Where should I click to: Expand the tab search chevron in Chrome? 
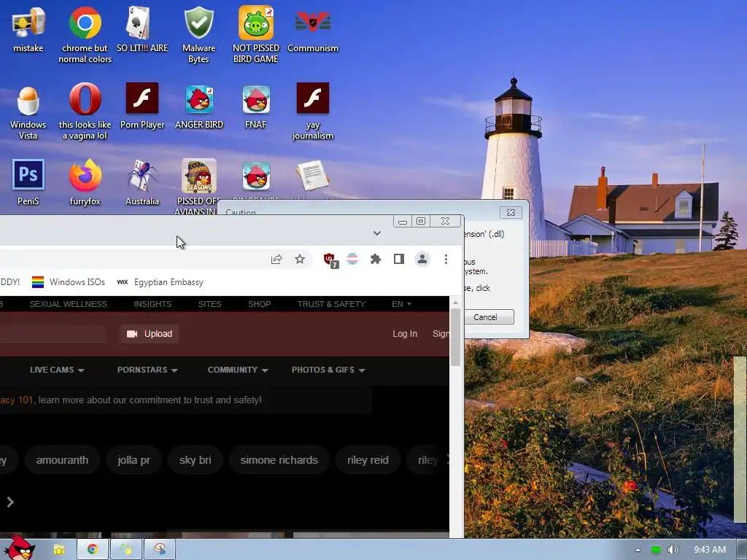coord(377,233)
